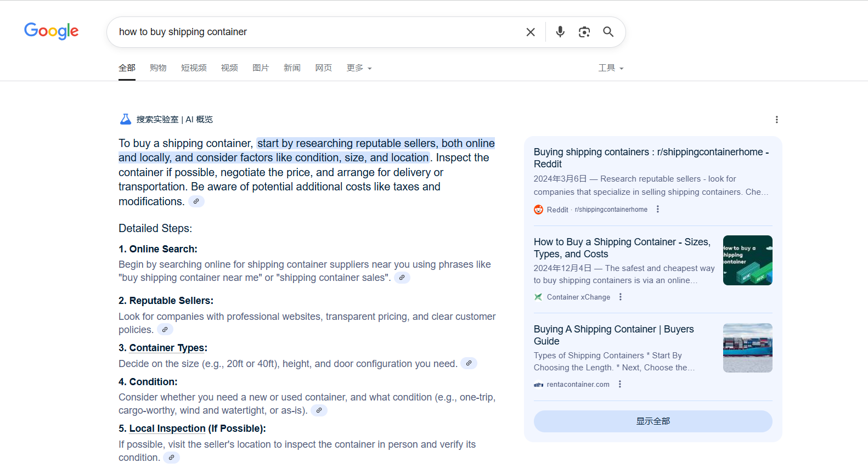
Task: Open How to Buy a Shipping Container result
Action: click(622, 248)
